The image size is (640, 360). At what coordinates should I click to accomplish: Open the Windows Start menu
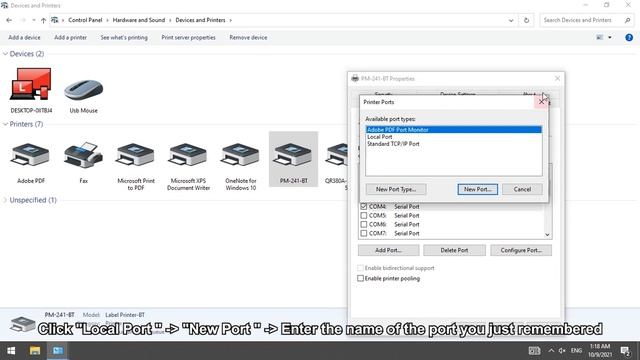[11, 351]
